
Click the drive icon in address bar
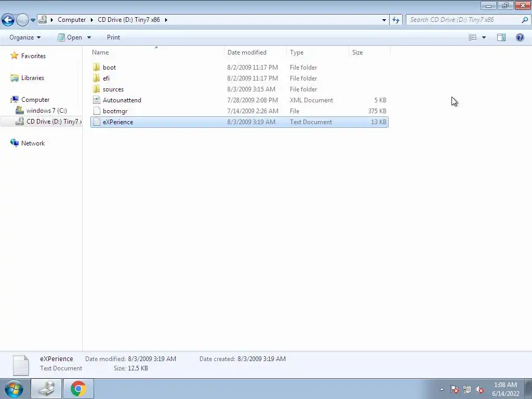tap(43, 20)
